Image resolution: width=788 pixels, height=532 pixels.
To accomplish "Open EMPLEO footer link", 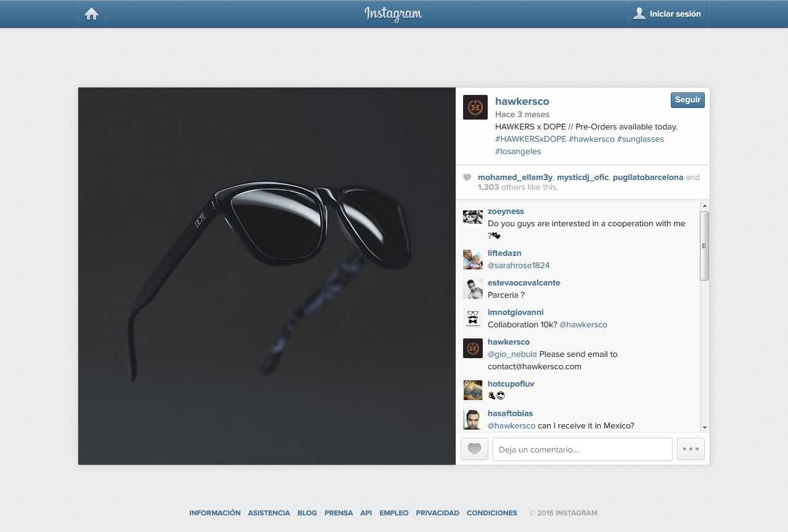I will tap(394, 513).
